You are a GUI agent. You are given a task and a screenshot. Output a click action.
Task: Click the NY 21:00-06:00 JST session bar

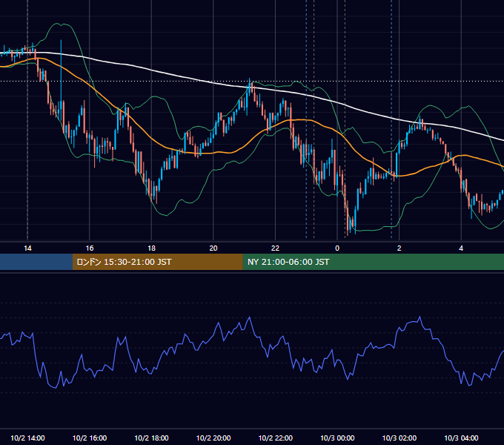373,262
